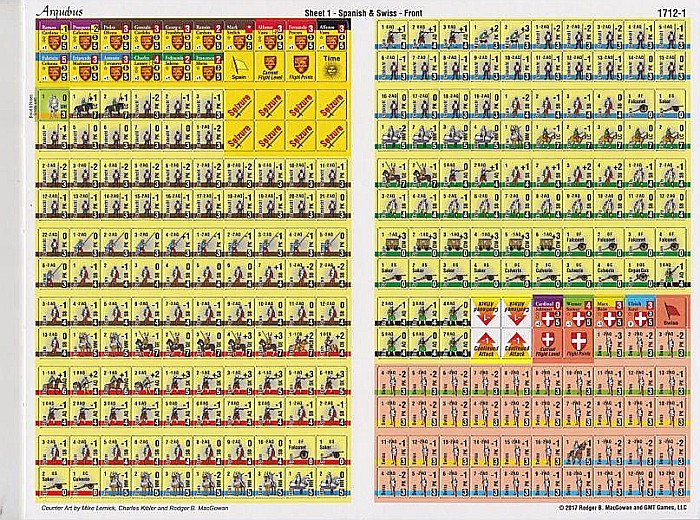Click the green-header Werner Swiss leader counter
700x520 pixels.
[579, 311]
